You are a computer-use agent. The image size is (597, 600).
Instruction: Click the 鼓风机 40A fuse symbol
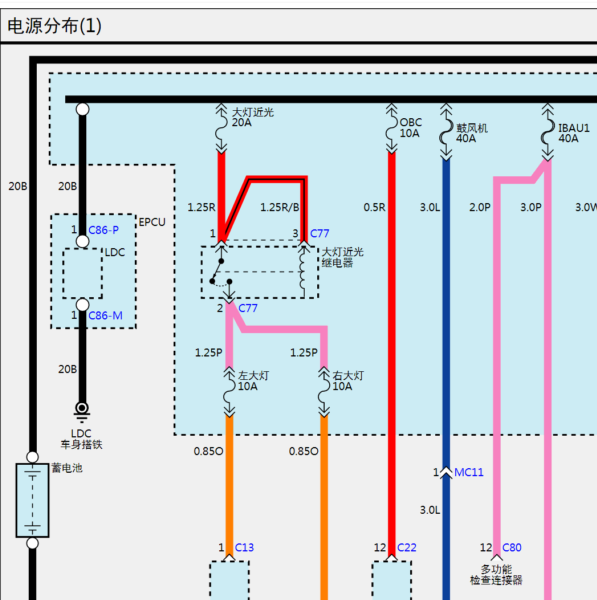[446, 131]
